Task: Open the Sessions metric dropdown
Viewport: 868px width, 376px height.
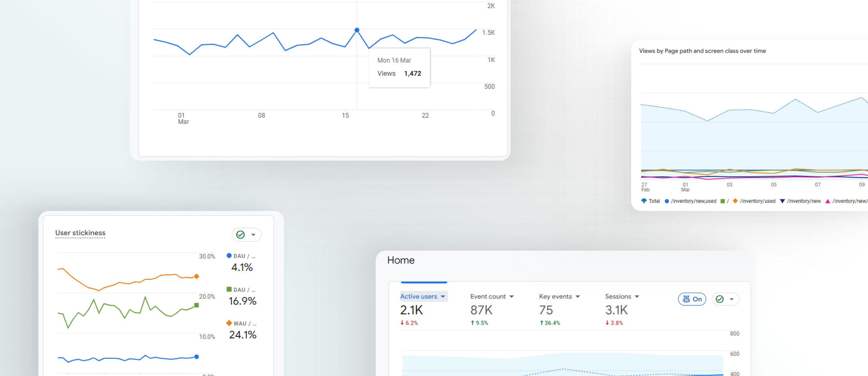Action: point(636,296)
